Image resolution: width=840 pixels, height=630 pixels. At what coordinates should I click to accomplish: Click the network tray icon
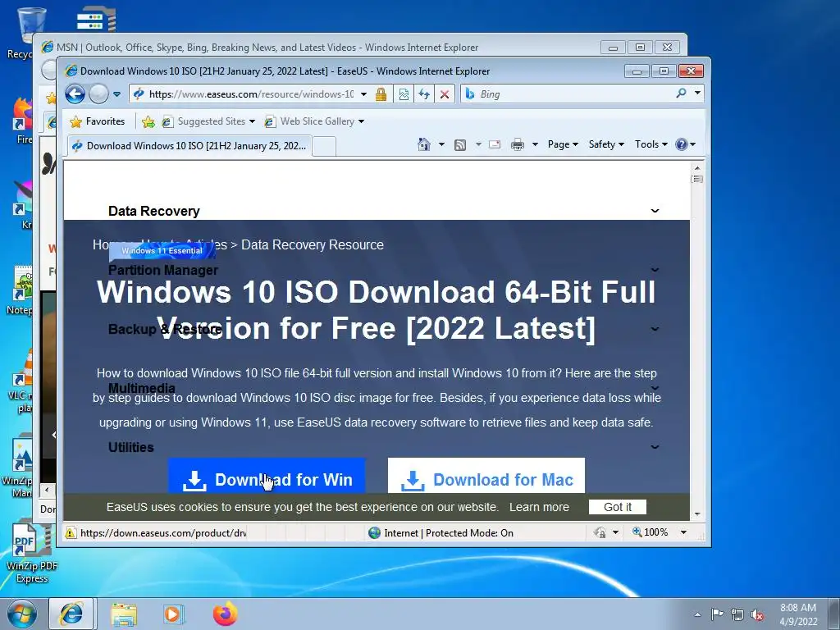point(737,614)
